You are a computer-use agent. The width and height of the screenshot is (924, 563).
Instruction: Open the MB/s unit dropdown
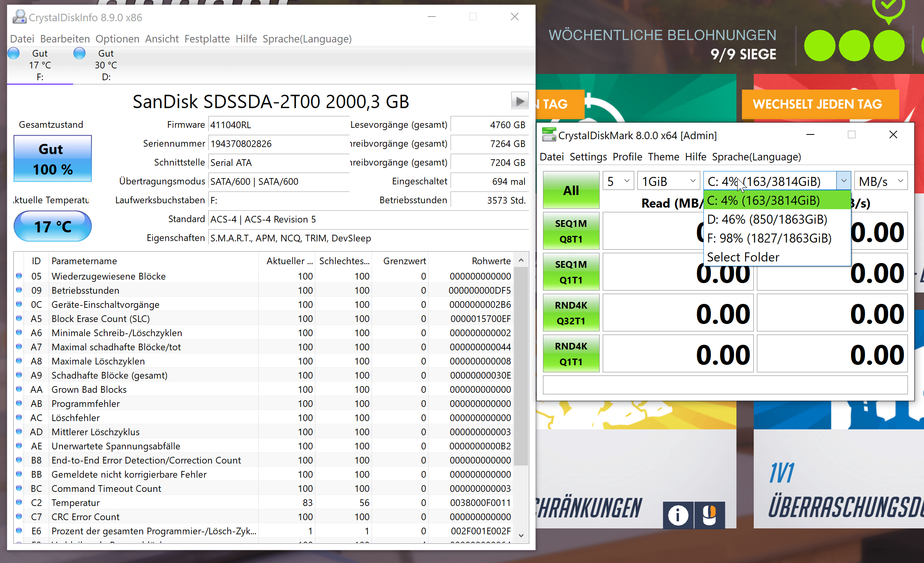pos(881,181)
